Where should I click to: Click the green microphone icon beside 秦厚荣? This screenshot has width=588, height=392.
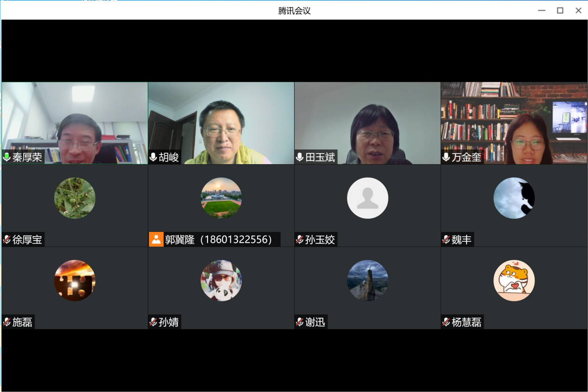pos(7,157)
